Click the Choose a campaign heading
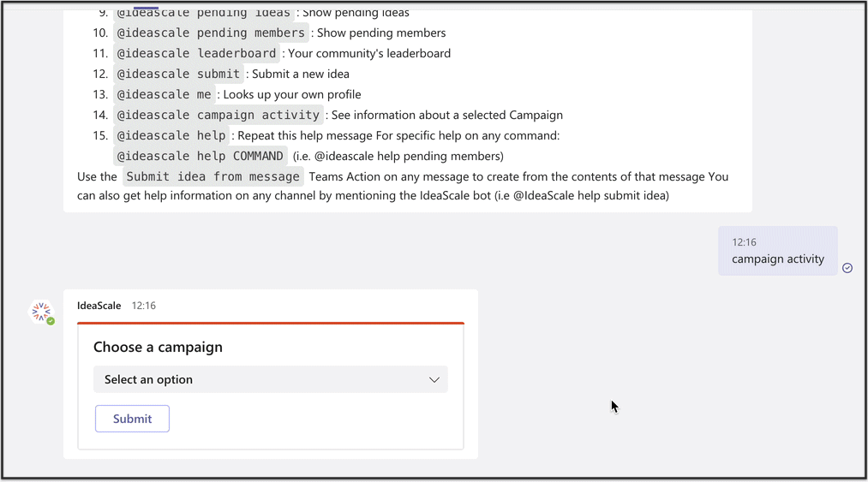Viewport: 868px width, 482px height. click(x=158, y=347)
